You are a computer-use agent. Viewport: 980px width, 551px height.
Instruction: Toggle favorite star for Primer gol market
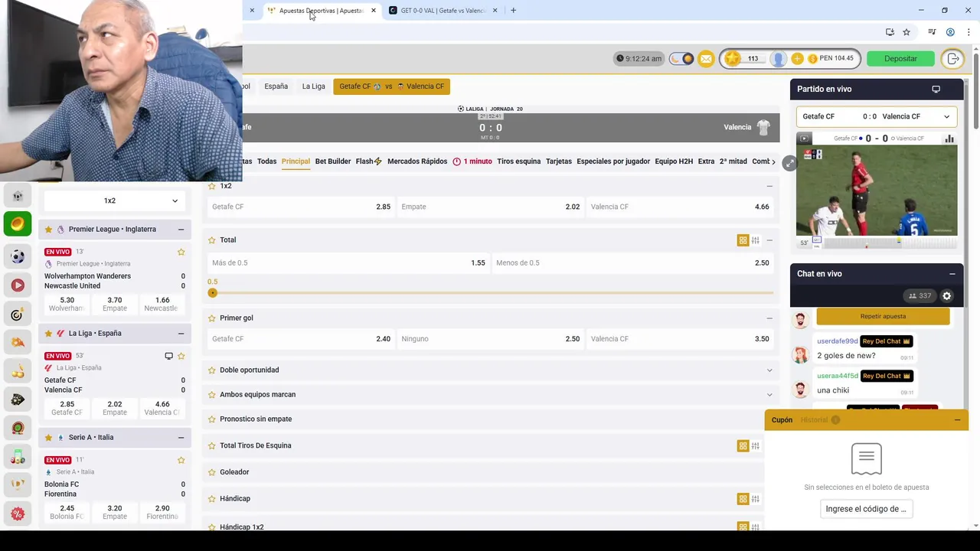point(211,318)
